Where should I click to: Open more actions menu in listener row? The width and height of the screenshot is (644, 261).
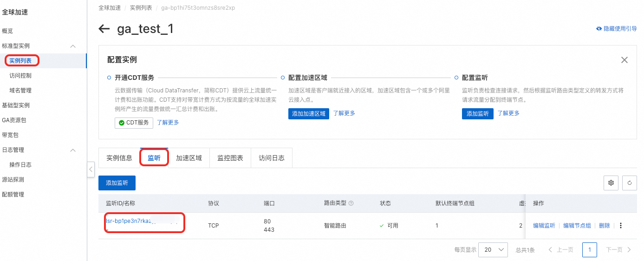[x=621, y=226]
